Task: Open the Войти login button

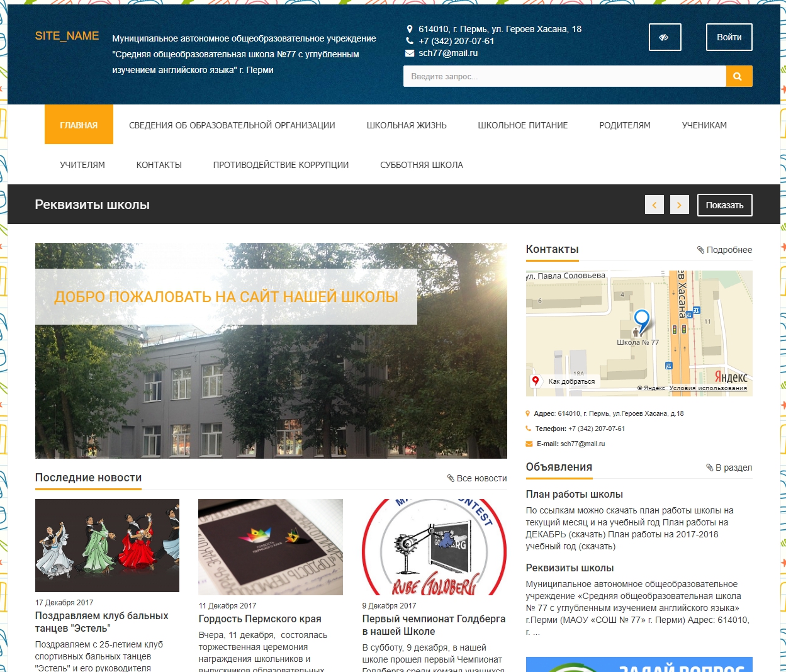Action: [x=729, y=37]
